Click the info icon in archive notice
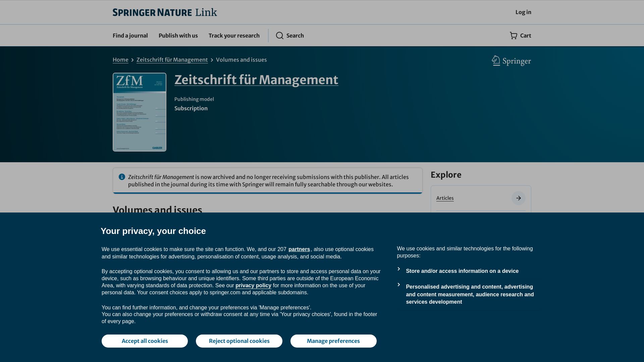Viewport: 644px width, 362px height. 122,177
